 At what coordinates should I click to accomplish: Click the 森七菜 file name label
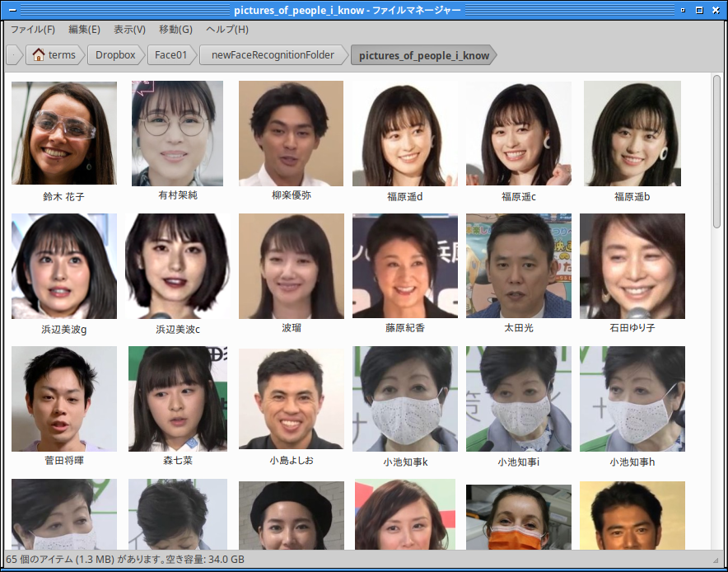click(x=177, y=461)
